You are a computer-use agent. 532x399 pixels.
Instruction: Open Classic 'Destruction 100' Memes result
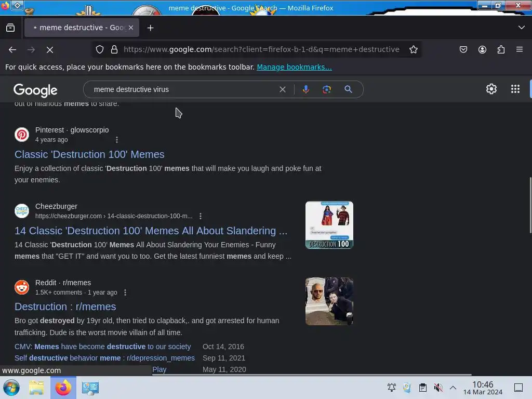89,154
